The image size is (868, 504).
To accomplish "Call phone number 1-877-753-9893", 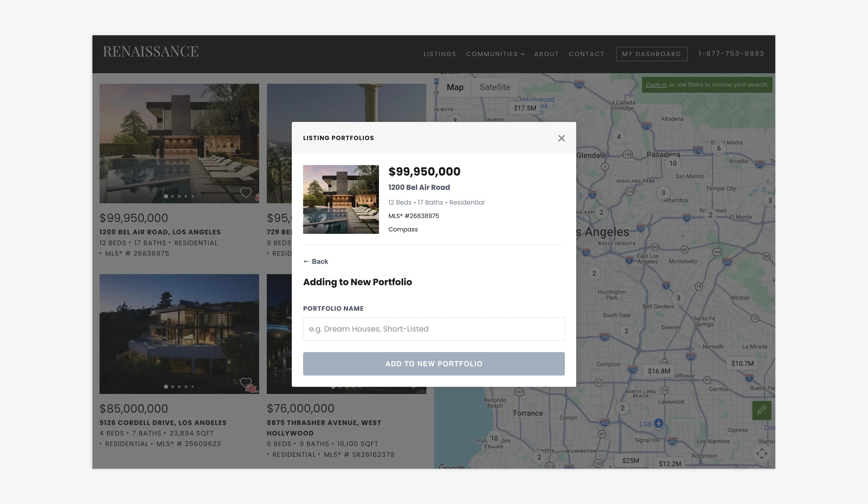I will pos(731,54).
